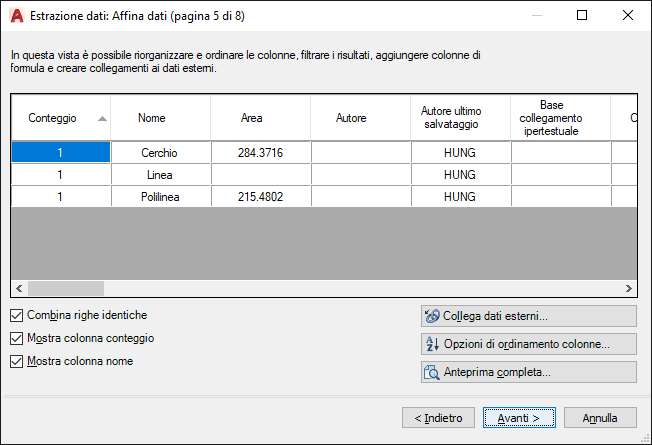Viewport: 652px width, 445px height.
Task: Disable Mostra colonna nome checkbox
Action: 17,361
